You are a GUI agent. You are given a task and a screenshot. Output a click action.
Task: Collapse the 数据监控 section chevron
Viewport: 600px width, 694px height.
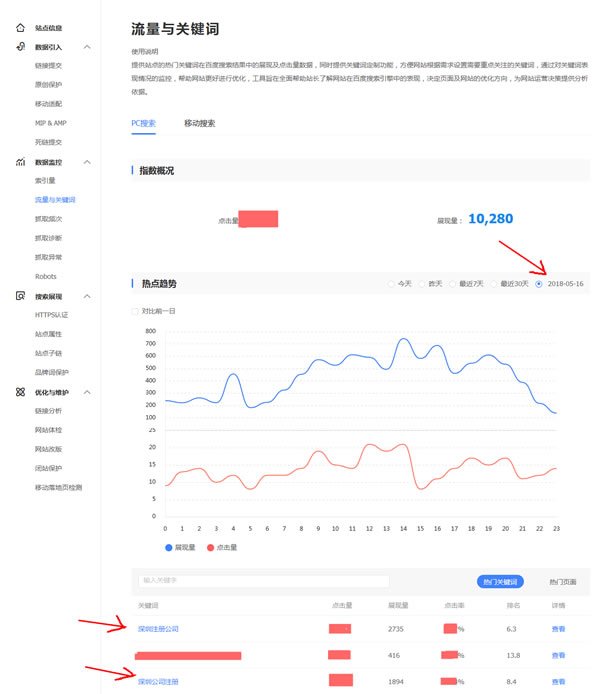click(x=87, y=162)
